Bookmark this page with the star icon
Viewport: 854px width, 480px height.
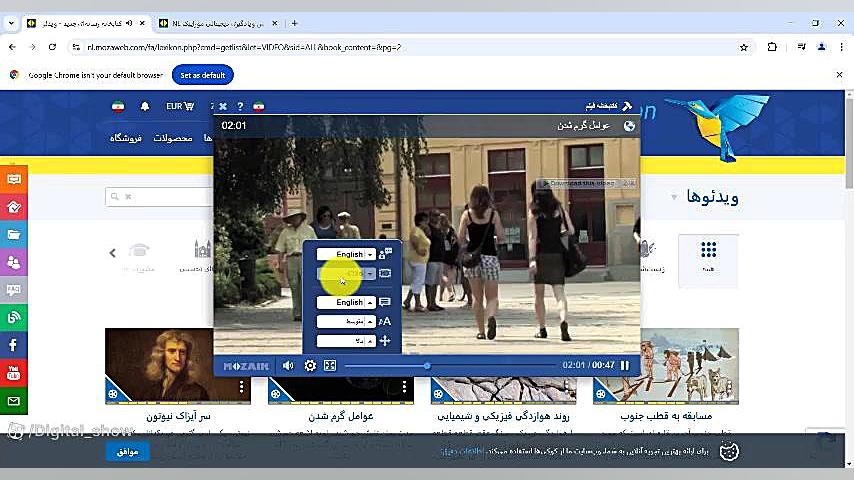pyautogui.click(x=743, y=47)
